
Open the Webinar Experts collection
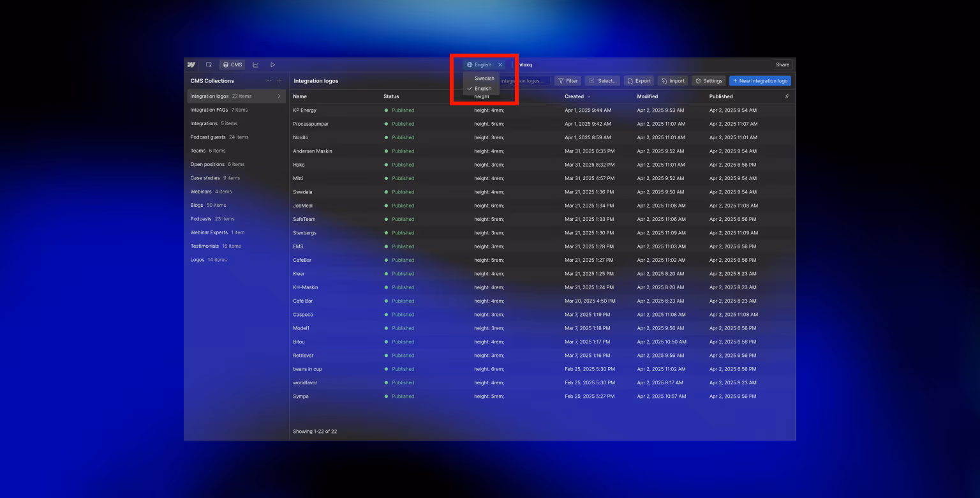236,232
